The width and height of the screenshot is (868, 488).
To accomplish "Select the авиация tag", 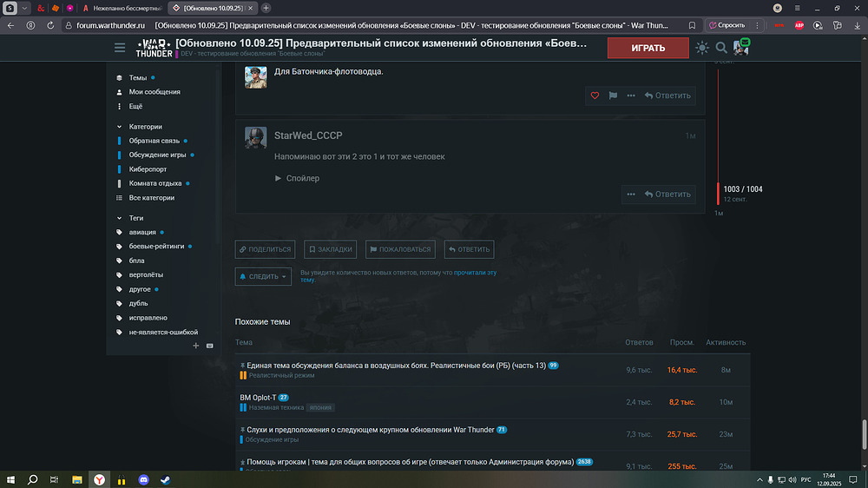I will pos(142,232).
